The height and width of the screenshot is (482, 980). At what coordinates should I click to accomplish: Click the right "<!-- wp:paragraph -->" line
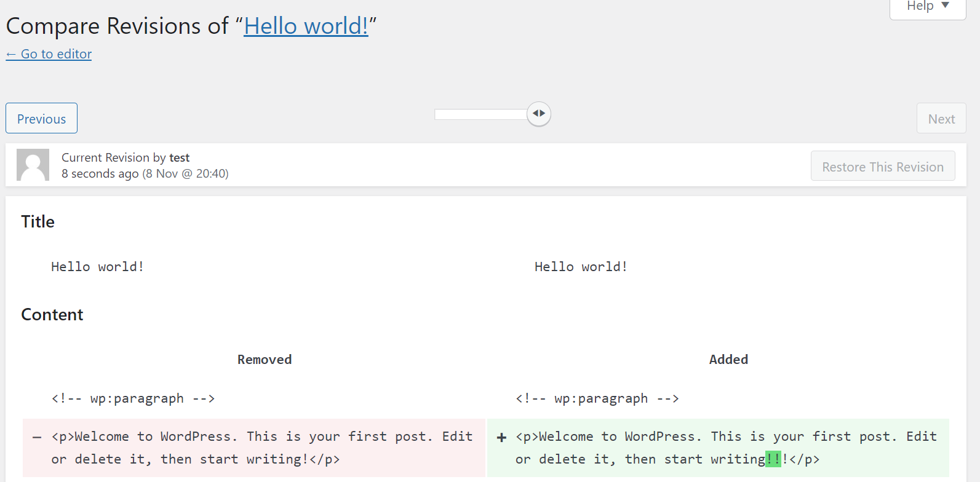click(597, 398)
